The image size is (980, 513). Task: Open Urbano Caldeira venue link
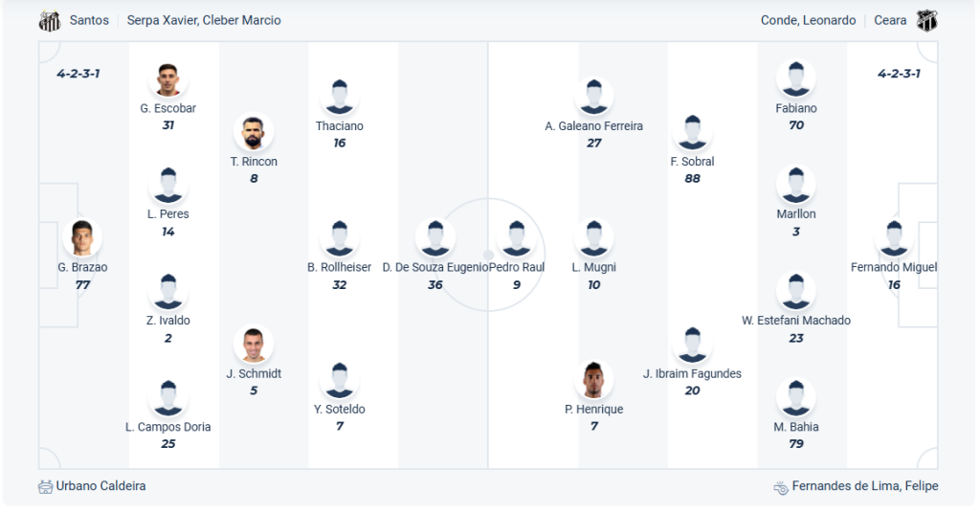100,486
